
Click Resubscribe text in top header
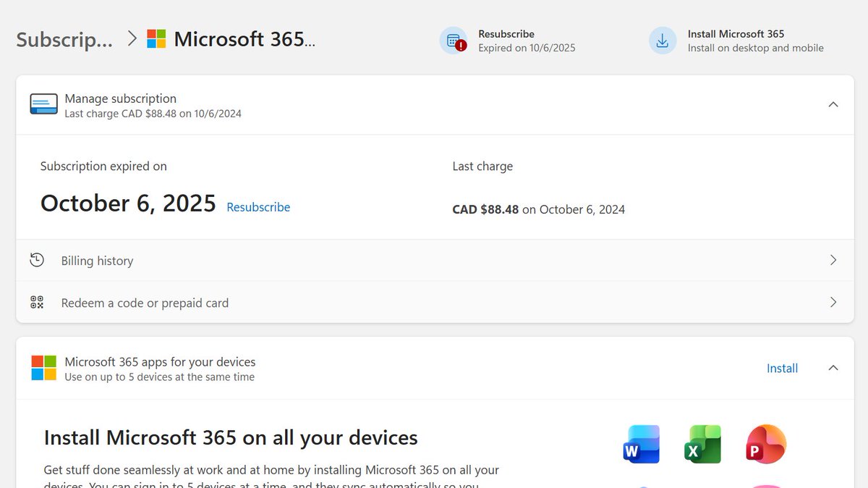(x=506, y=34)
